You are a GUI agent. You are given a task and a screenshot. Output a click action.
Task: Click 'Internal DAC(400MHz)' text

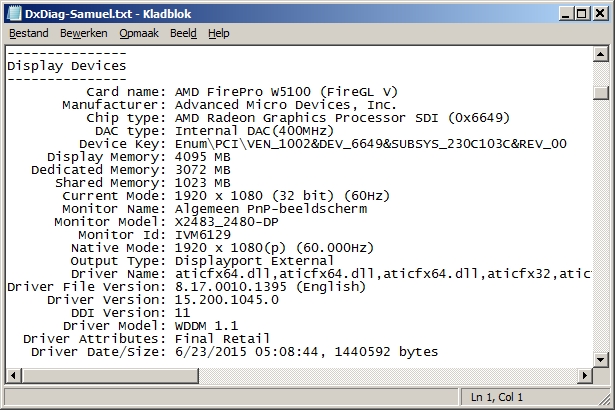[x=254, y=131]
